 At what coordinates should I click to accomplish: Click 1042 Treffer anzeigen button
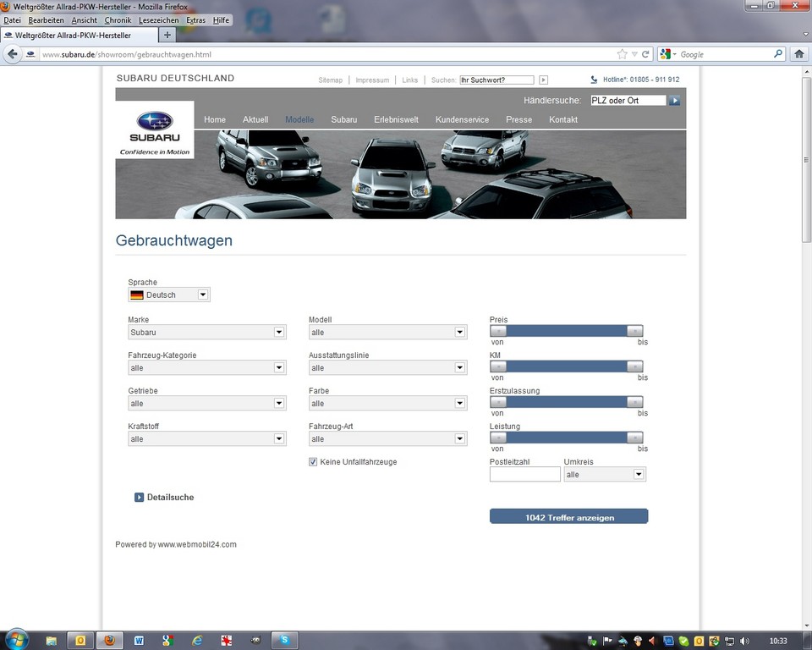(x=568, y=516)
